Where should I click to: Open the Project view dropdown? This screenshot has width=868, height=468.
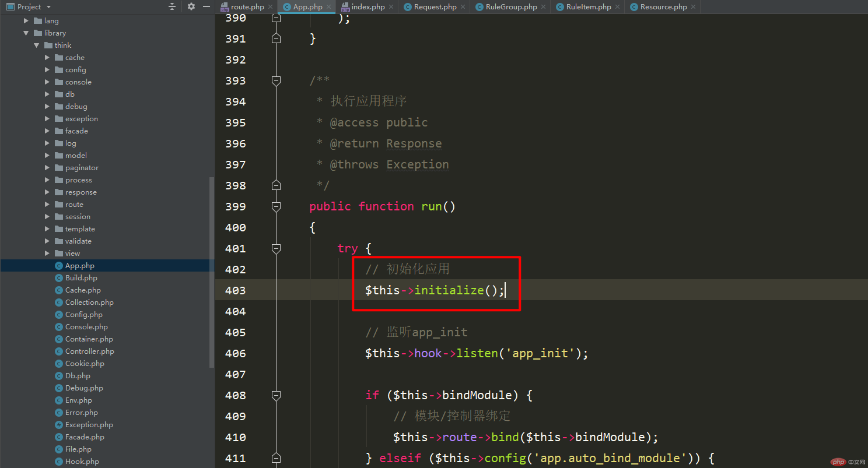48,7
